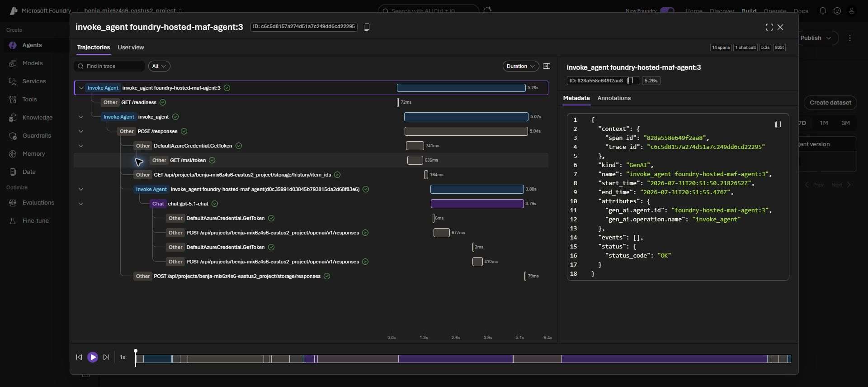The height and width of the screenshot is (387, 868).
Task: Select the Metadata tab
Action: click(x=576, y=98)
